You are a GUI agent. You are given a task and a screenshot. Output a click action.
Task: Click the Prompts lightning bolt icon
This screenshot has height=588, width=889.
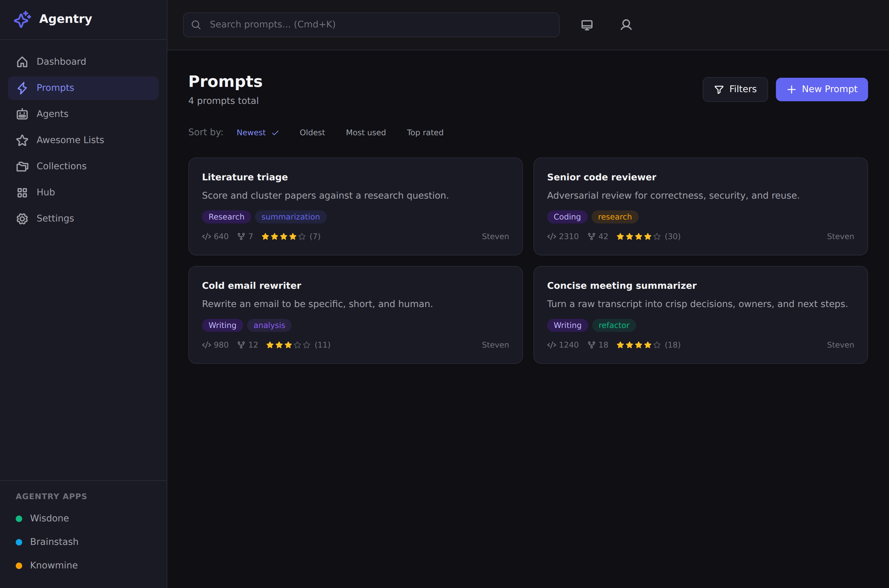click(x=22, y=88)
